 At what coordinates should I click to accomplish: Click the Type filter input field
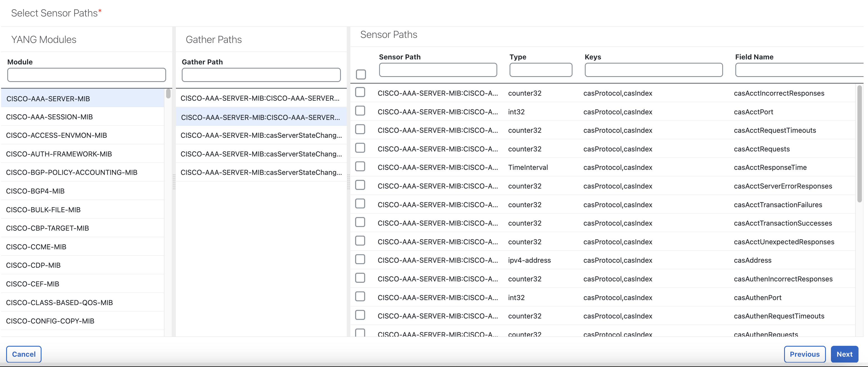pos(540,70)
